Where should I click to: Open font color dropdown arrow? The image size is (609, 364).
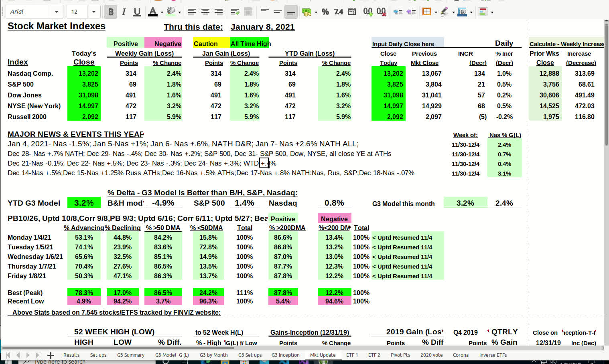[x=162, y=12]
